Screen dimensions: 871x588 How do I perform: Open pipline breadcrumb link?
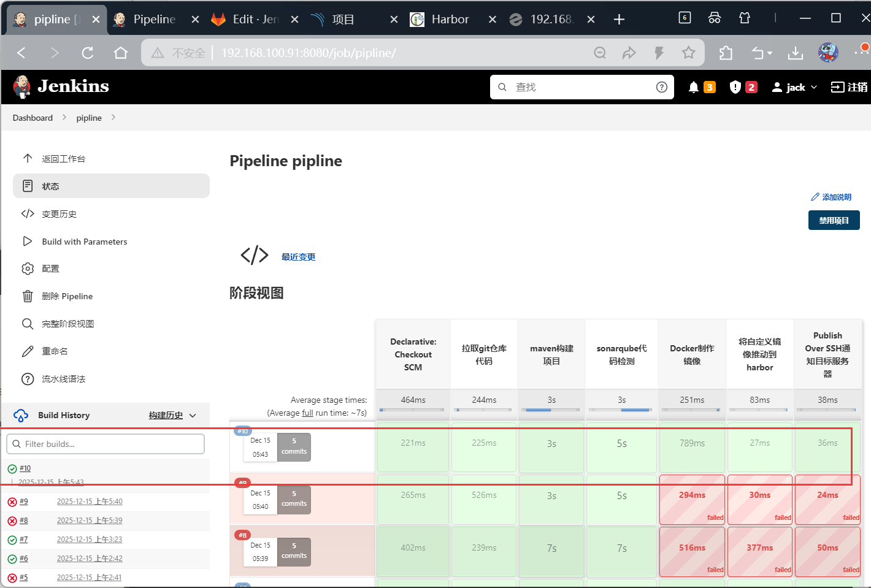(x=89, y=118)
